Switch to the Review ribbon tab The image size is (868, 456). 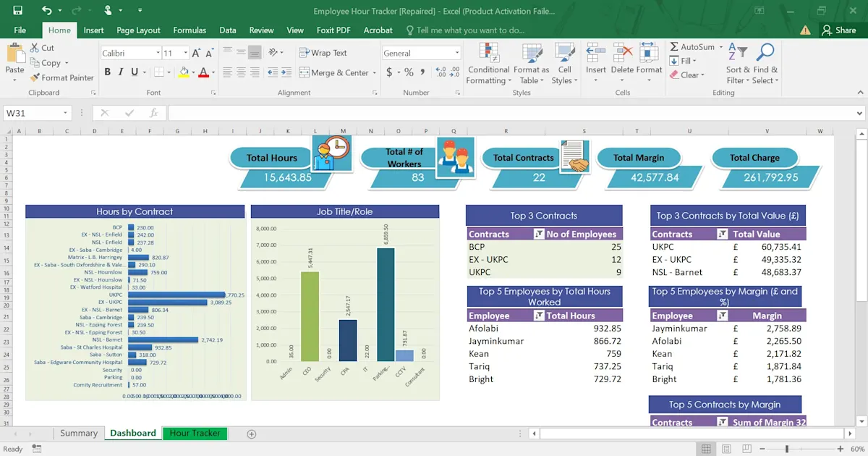point(261,30)
